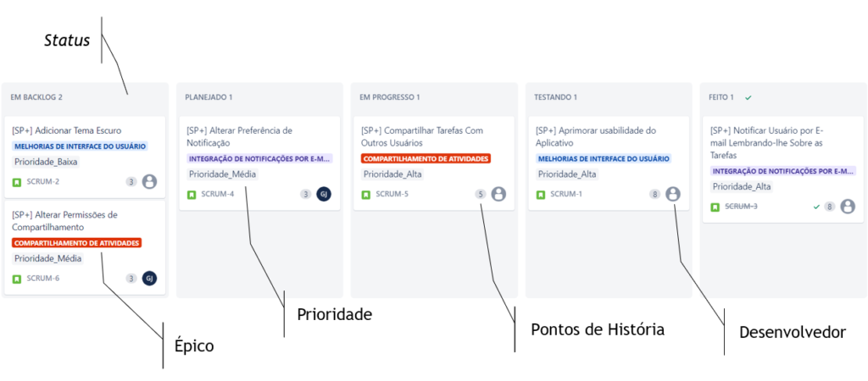Image resolution: width=868 pixels, height=381 pixels.
Task: Click the Prioridade_Média label on SCRUM-4
Action: 222,174
